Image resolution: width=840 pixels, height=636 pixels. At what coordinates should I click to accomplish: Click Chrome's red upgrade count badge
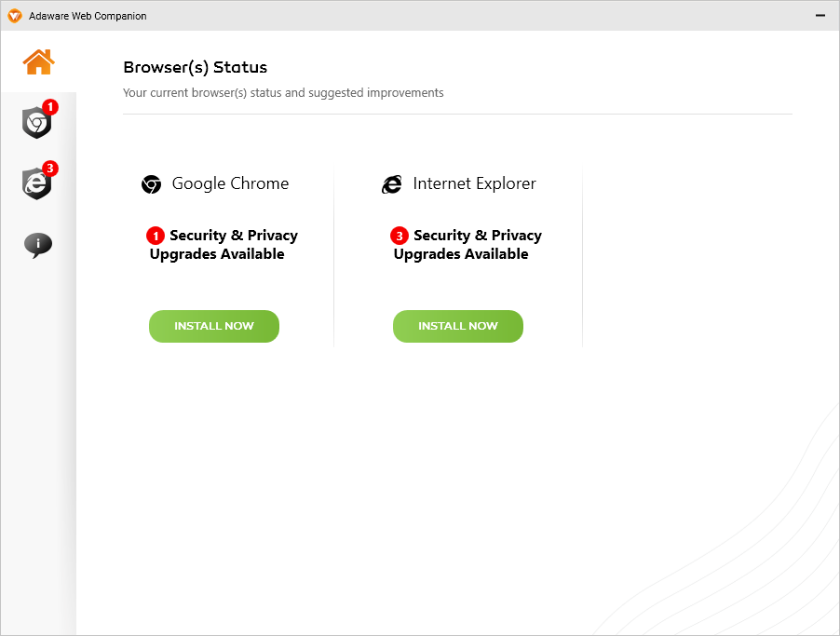[x=156, y=236]
